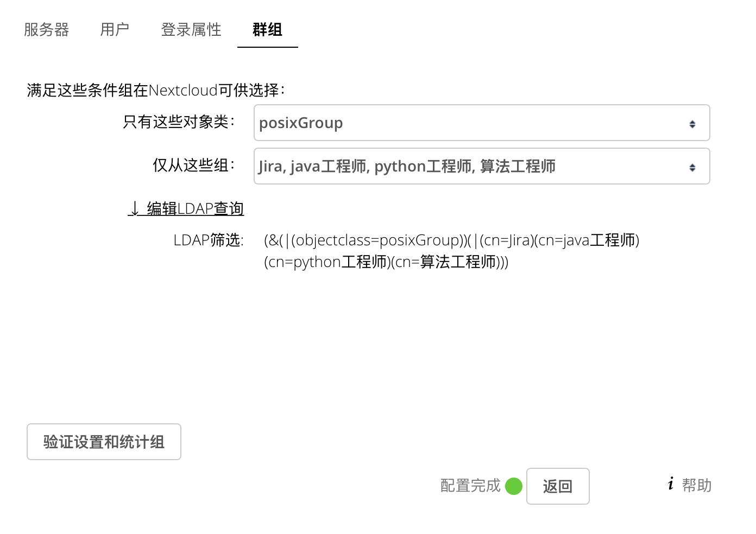756x534 pixels.
Task: Click the 满足这些条件组在Nextcloud可供选择 heading
Action: point(156,90)
